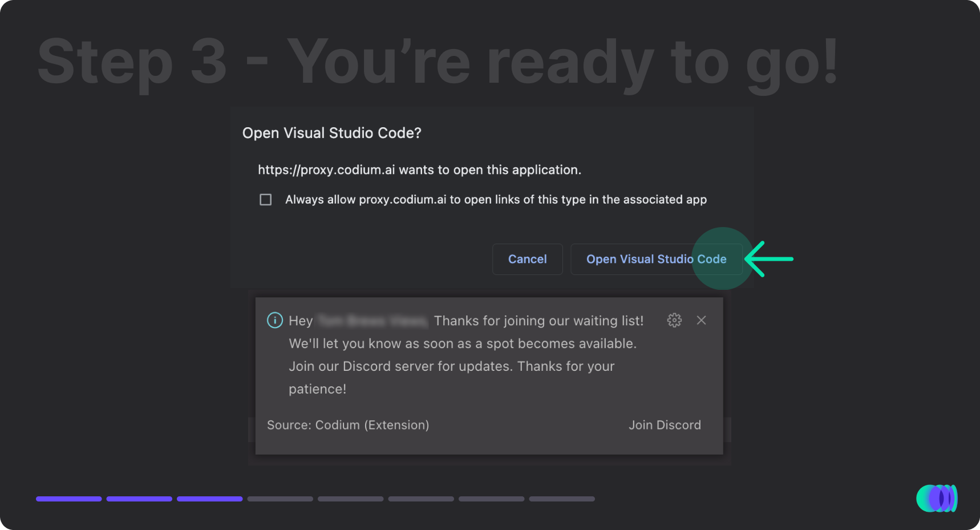Select the first purple progress segment
The image size is (980, 530).
[68, 499]
